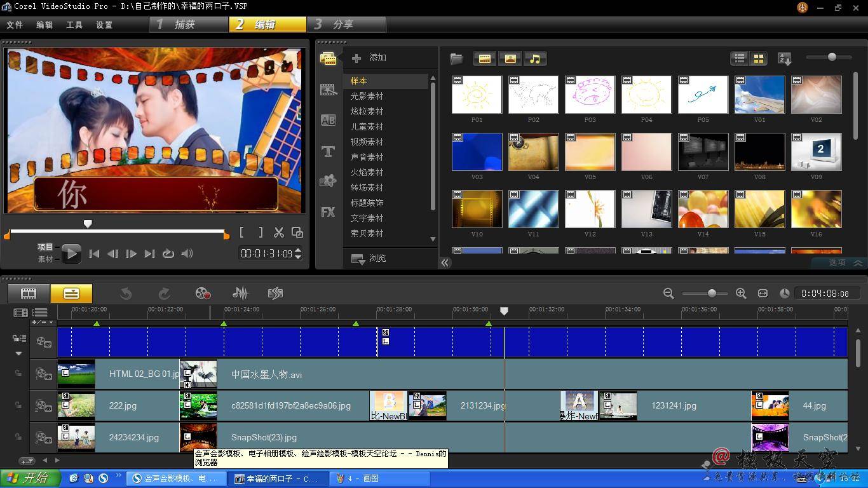Jump to start of the preview

(x=94, y=254)
